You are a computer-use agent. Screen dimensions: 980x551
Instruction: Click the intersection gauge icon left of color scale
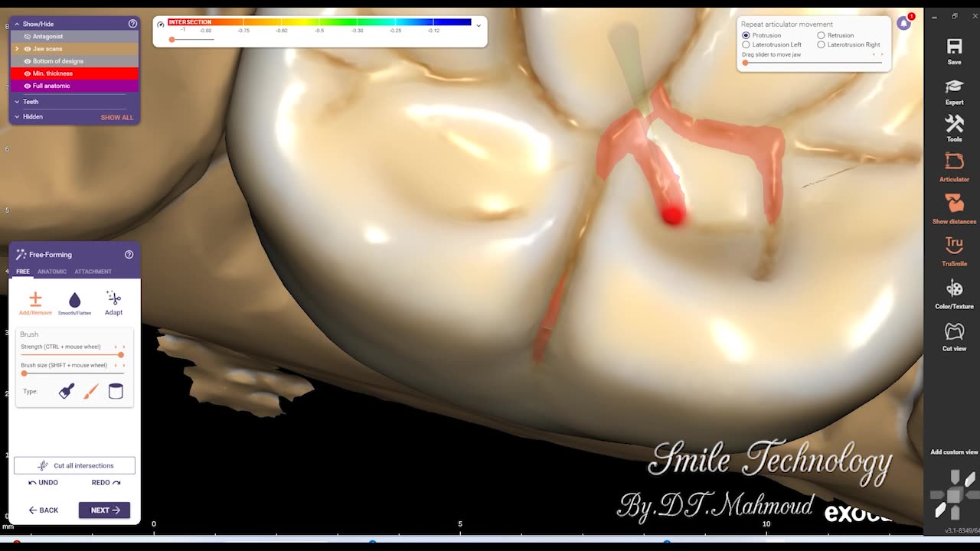[x=161, y=24]
